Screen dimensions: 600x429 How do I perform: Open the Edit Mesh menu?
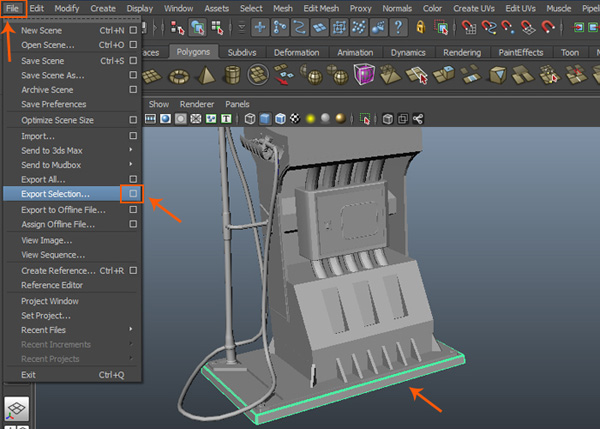tap(321, 8)
